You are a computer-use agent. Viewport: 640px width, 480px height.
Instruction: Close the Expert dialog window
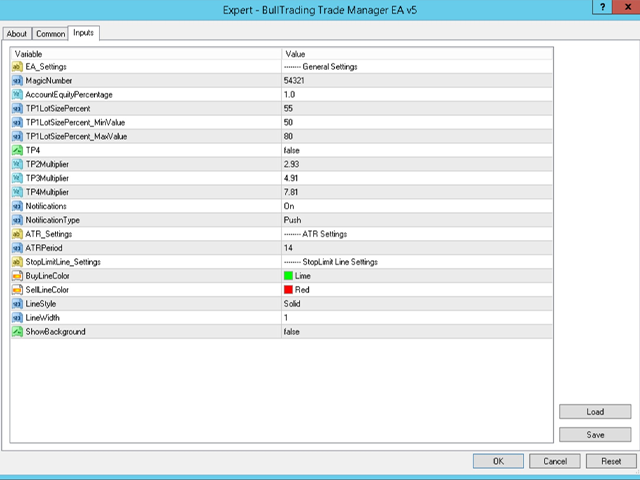coord(628,7)
